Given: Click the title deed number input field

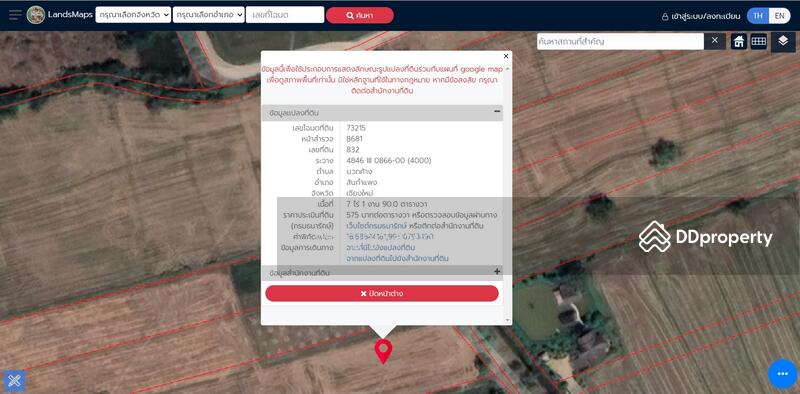Looking at the screenshot, I should point(285,15).
